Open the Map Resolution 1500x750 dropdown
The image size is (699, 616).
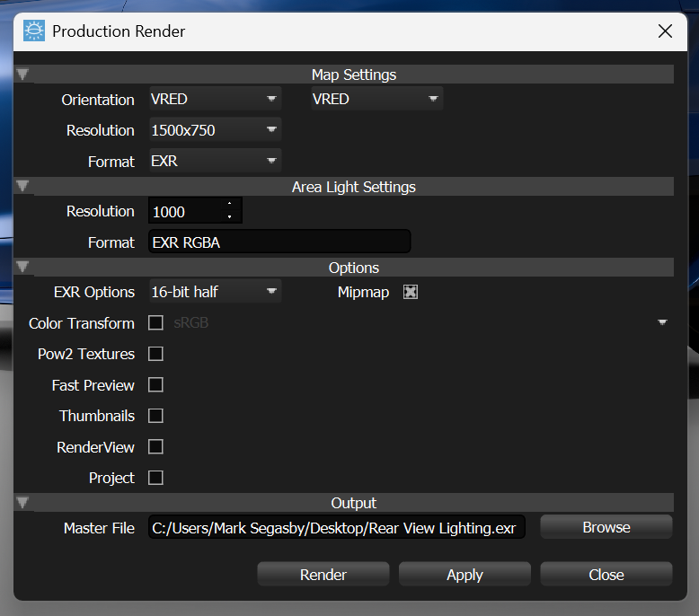[x=216, y=130]
